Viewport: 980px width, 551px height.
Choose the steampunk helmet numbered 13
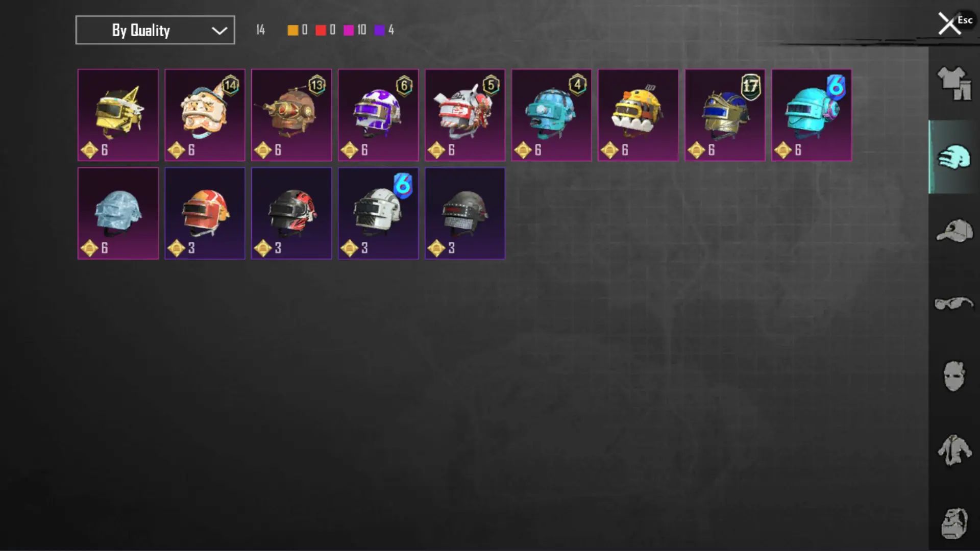(x=291, y=115)
